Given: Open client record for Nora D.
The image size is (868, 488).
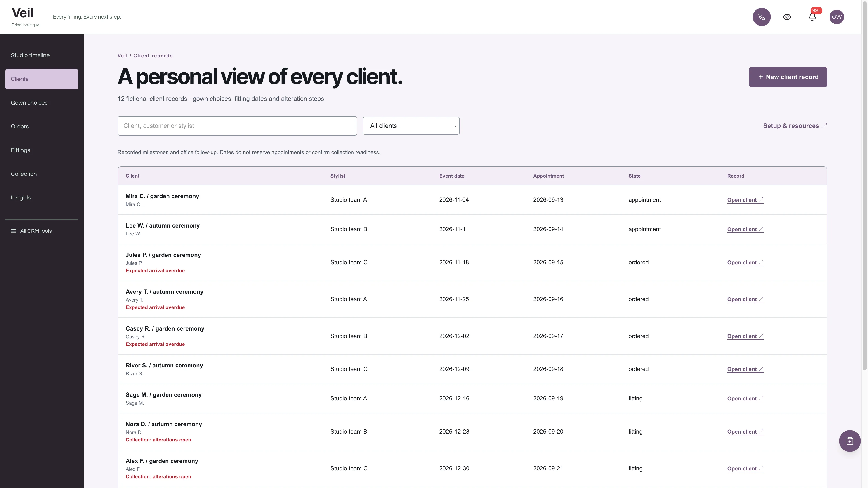Looking at the screenshot, I should coord(745,432).
